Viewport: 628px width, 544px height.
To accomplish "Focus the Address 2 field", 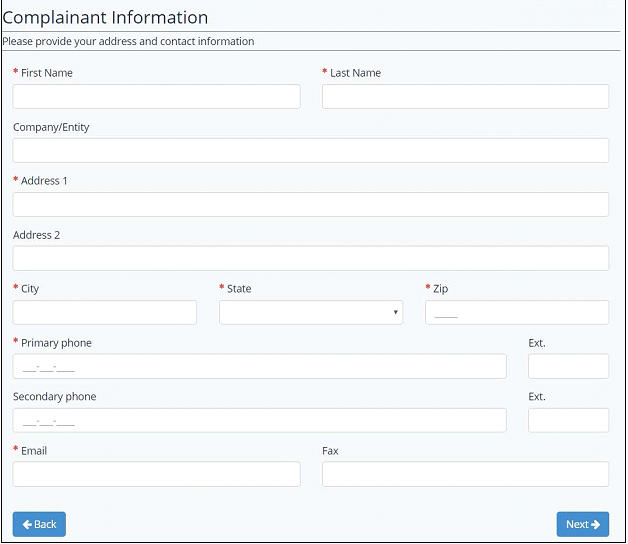I will (310, 259).
